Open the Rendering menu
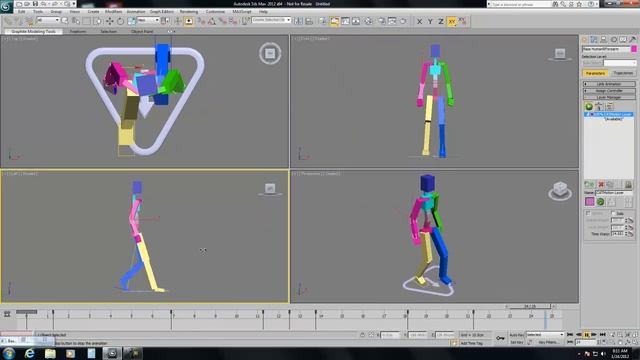The width and height of the screenshot is (640, 360). pos(189,11)
